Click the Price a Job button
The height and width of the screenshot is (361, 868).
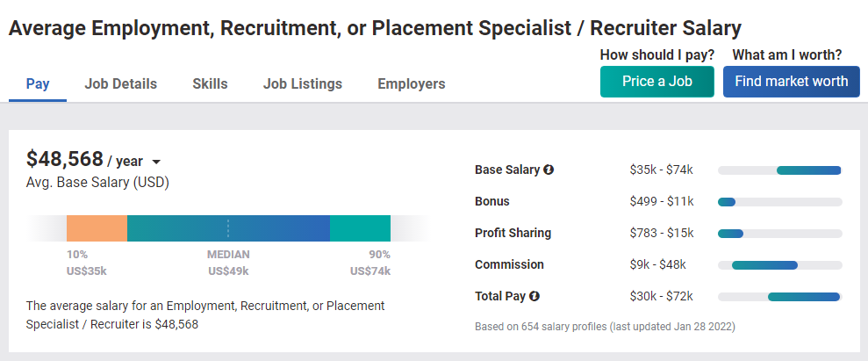(x=657, y=82)
